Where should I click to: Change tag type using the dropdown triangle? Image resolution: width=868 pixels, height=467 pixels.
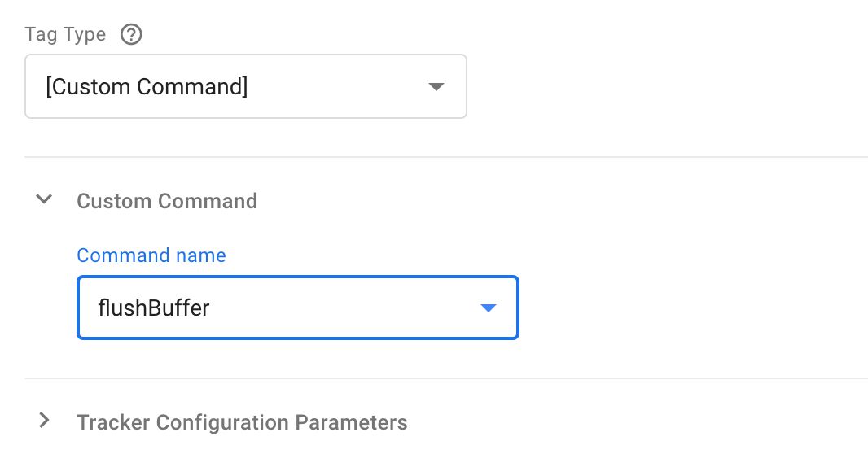coord(436,86)
